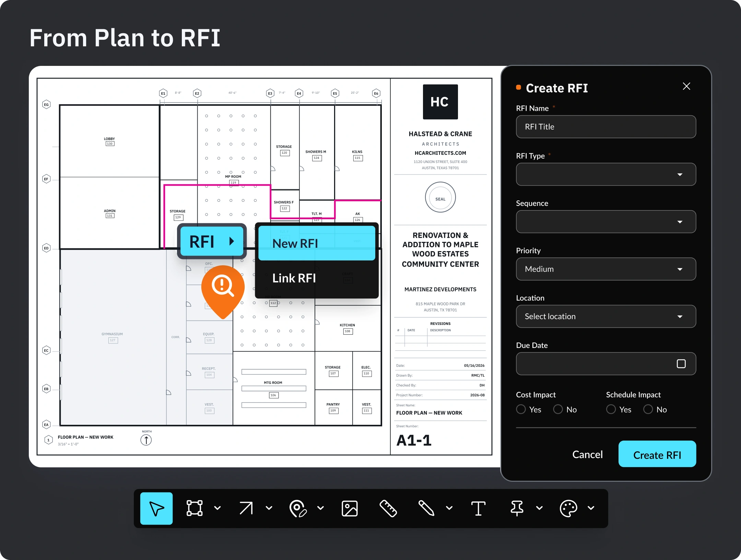Expand the location pin tool options chevron
741x560 pixels.
click(321, 508)
